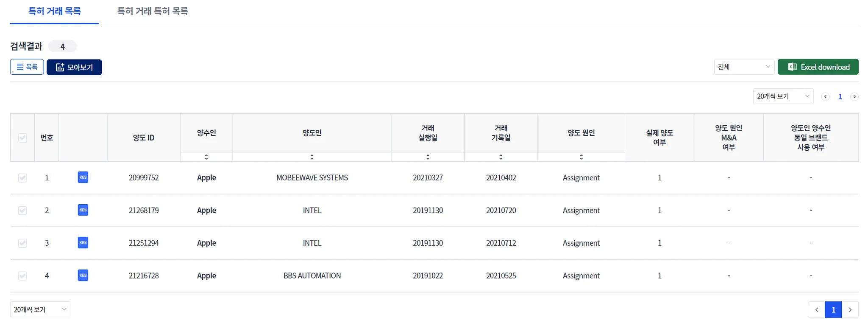
Task: Sort by 거래 기록일 column arrows
Action: click(501, 157)
